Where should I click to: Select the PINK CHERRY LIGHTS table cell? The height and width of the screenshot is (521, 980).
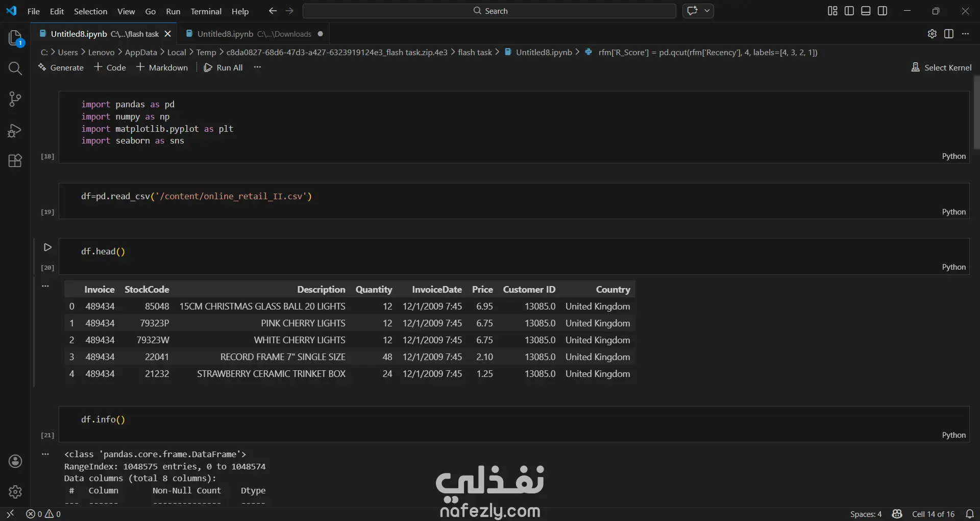coord(303,323)
